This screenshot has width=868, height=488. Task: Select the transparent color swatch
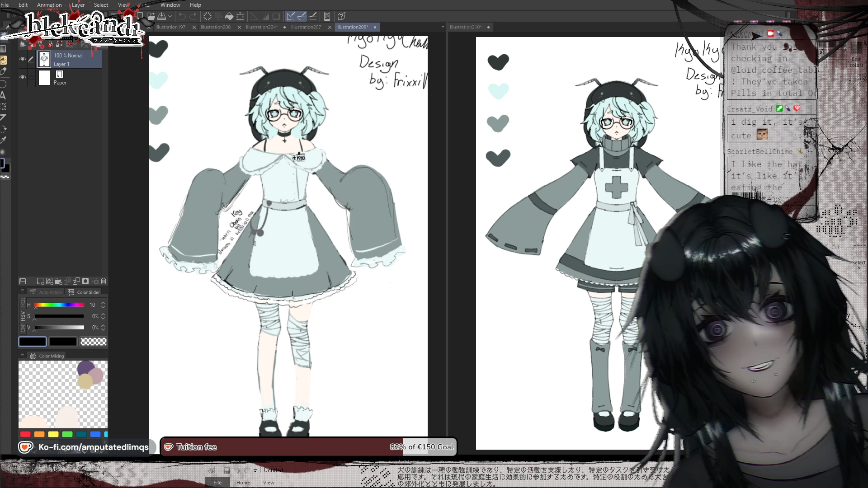click(94, 342)
